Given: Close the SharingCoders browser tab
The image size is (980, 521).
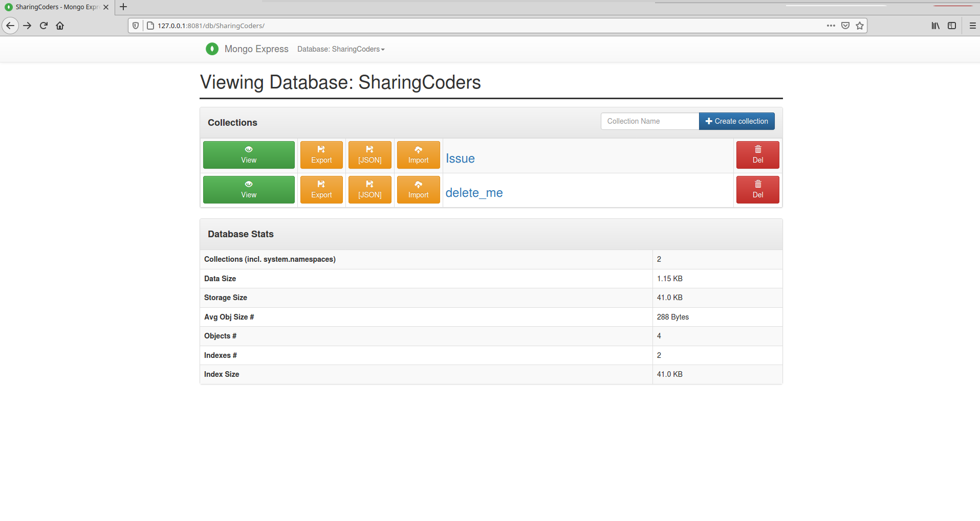Looking at the screenshot, I should point(106,7).
